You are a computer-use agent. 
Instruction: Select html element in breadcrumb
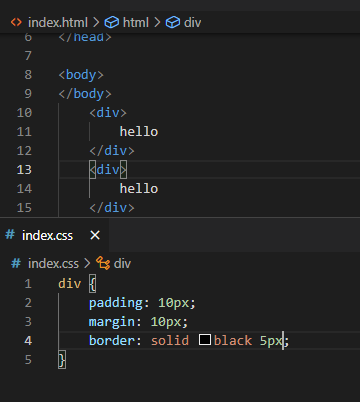click(x=136, y=23)
